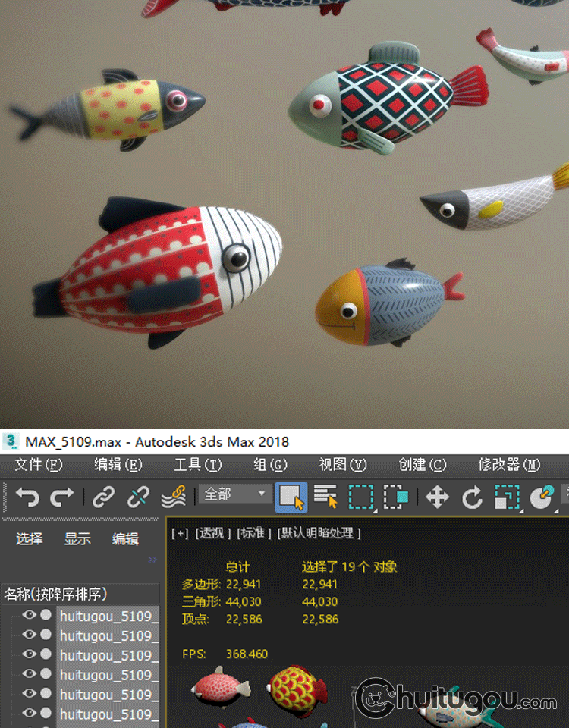
Task: Open the 工具(T) menu
Action: point(198,465)
